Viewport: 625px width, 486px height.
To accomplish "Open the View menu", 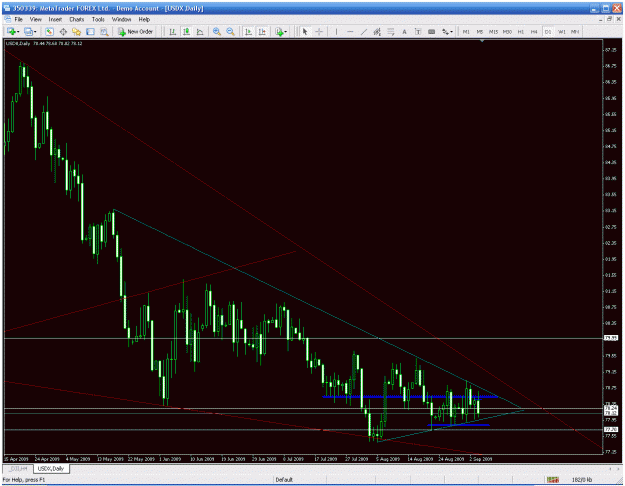I will click(x=35, y=19).
